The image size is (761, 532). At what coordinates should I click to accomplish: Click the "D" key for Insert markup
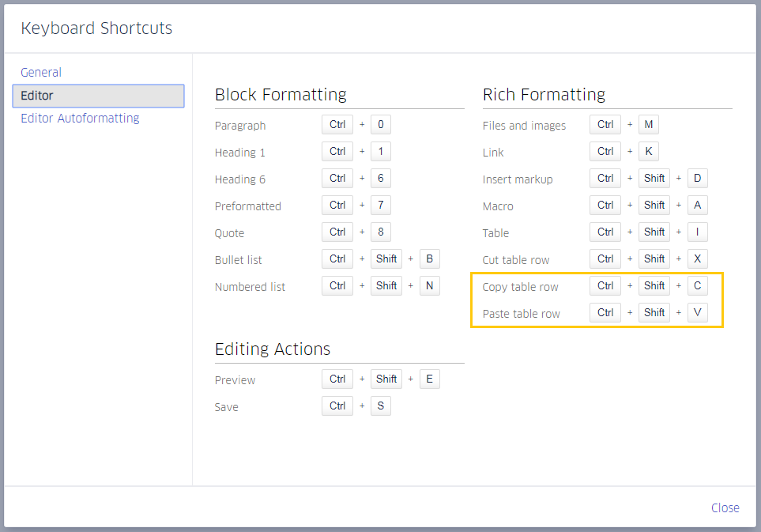(x=697, y=178)
